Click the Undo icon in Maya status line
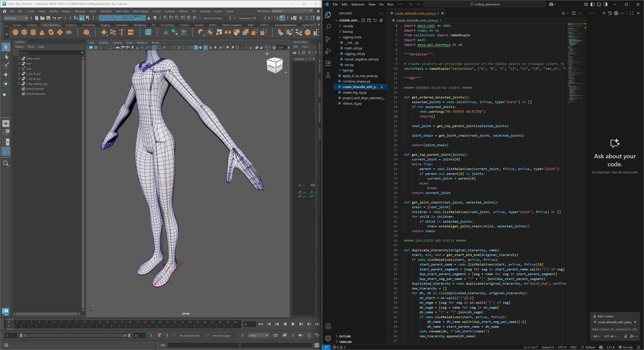 pyautogui.click(x=54, y=18)
